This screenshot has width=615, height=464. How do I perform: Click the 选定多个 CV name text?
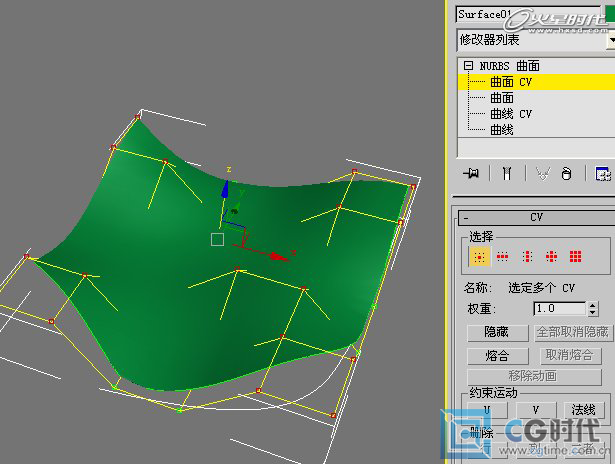pos(541,288)
